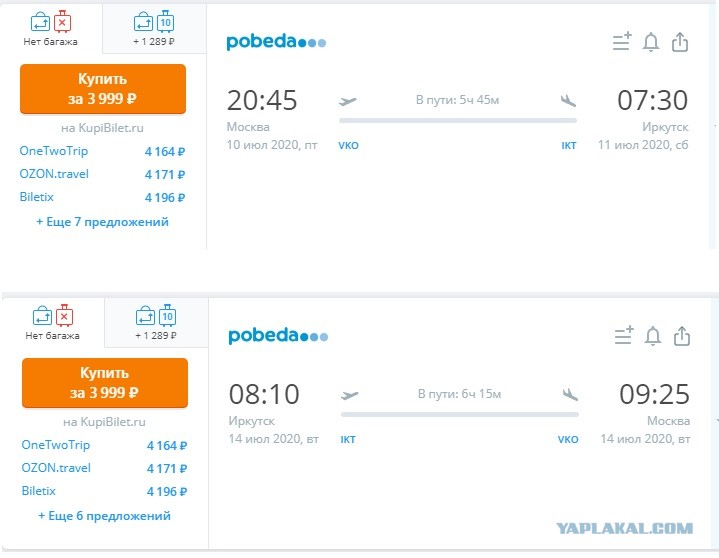Select 'Нет багажа' tab on the bottom ticket

53,322
